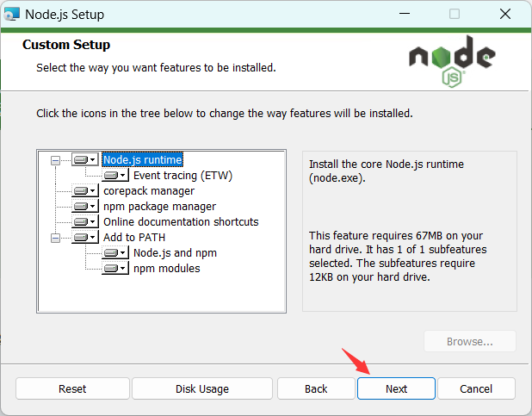Close the Node.js Setup window
The width and height of the screenshot is (532, 416).
[505, 14]
